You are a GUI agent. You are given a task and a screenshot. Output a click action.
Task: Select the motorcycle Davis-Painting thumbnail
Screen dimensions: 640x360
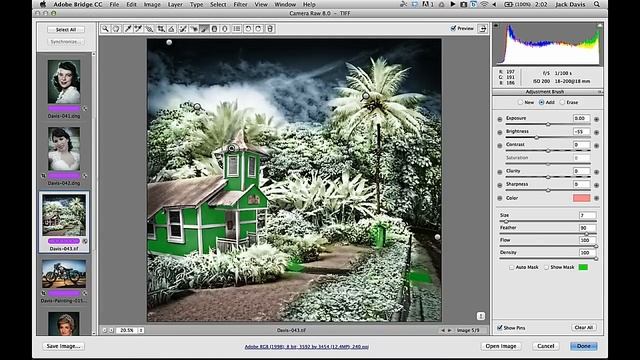(x=64, y=274)
